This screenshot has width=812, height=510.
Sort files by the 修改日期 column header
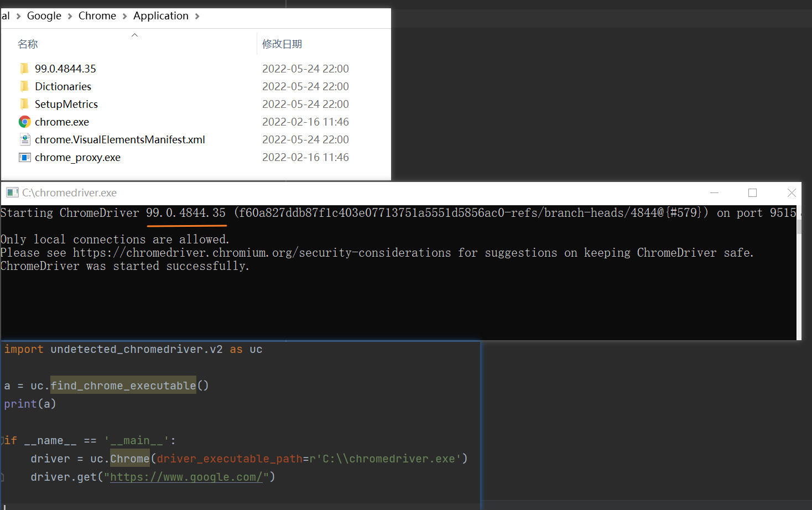click(x=282, y=44)
